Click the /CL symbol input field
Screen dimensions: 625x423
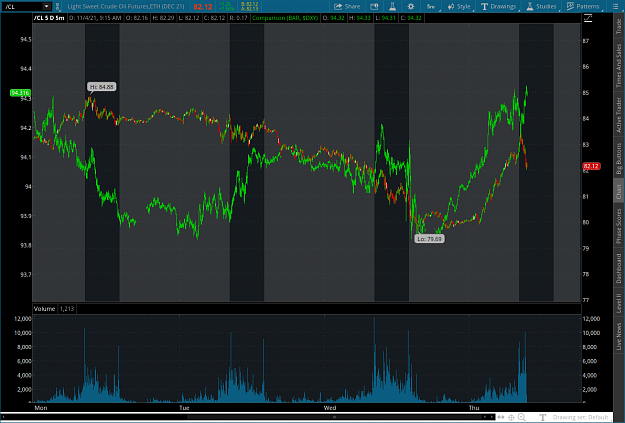coord(22,6)
